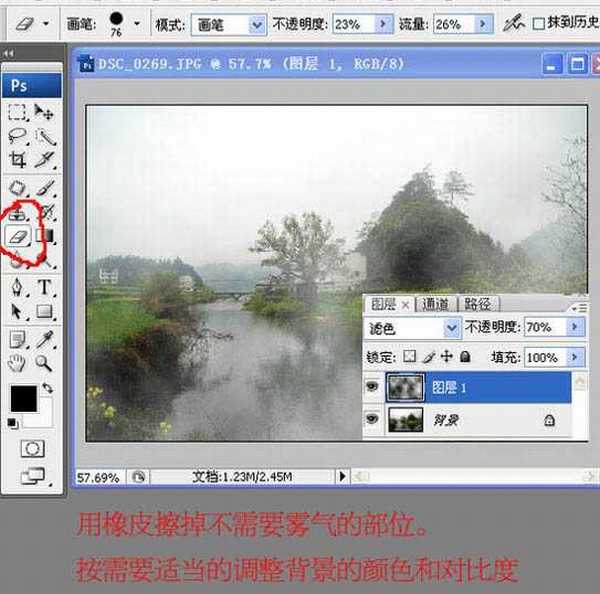Select the Rectangular Marquee tool

pyautogui.click(x=17, y=112)
